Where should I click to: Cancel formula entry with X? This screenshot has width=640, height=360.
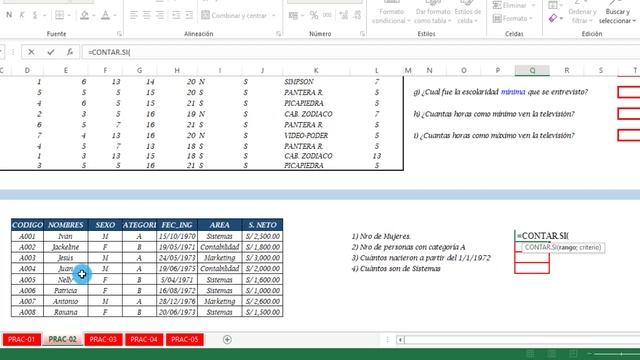31,52
